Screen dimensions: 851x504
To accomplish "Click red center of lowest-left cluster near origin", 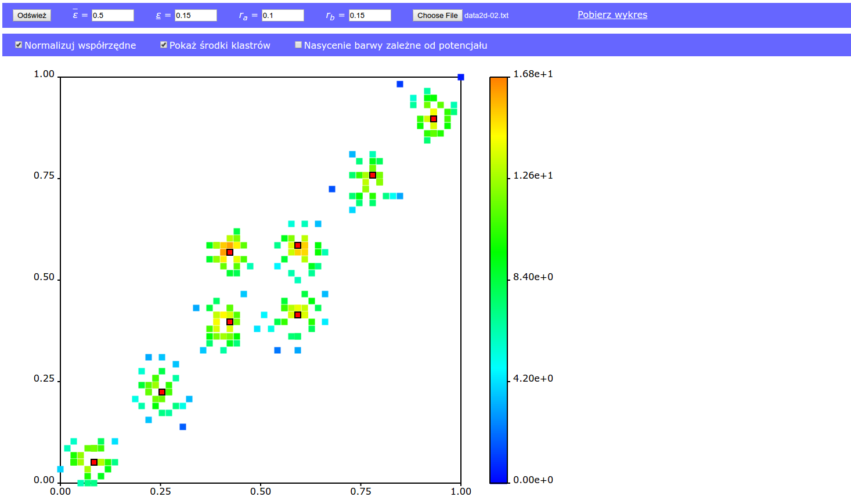I will 94,462.
